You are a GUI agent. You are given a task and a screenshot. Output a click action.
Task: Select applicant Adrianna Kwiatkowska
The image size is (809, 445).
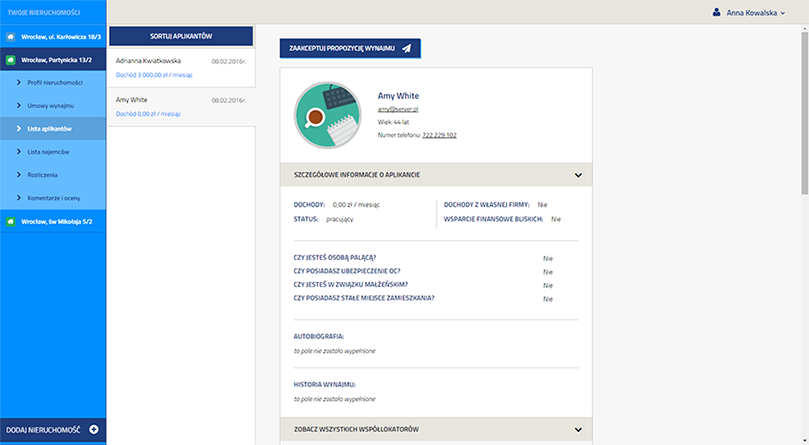(182, 68)
